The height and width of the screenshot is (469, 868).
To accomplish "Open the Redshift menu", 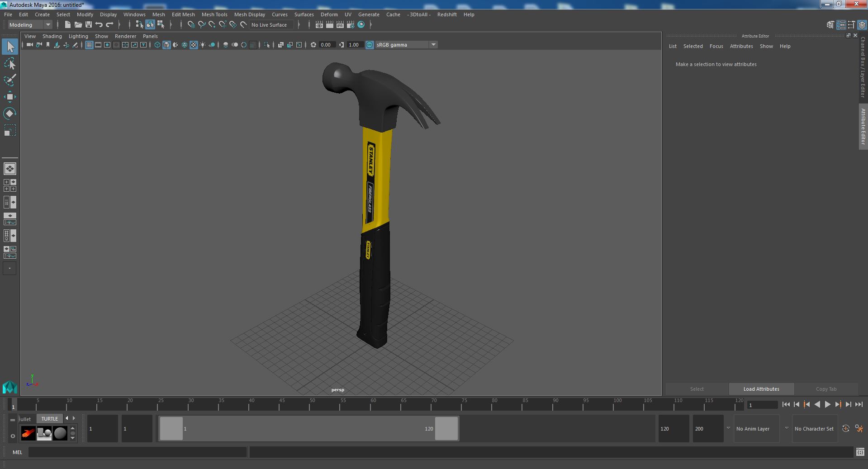I will (447, 14).
